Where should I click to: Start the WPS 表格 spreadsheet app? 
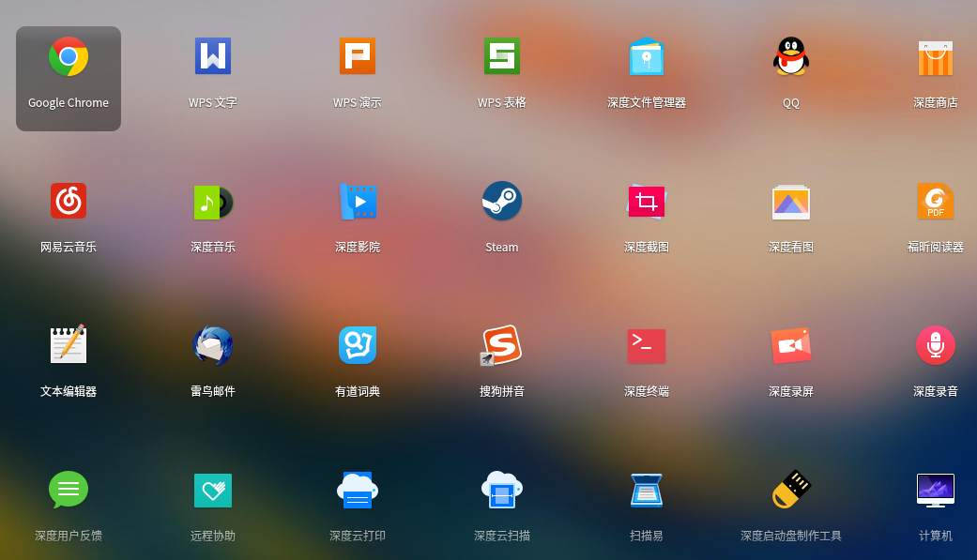click(502, 56)
